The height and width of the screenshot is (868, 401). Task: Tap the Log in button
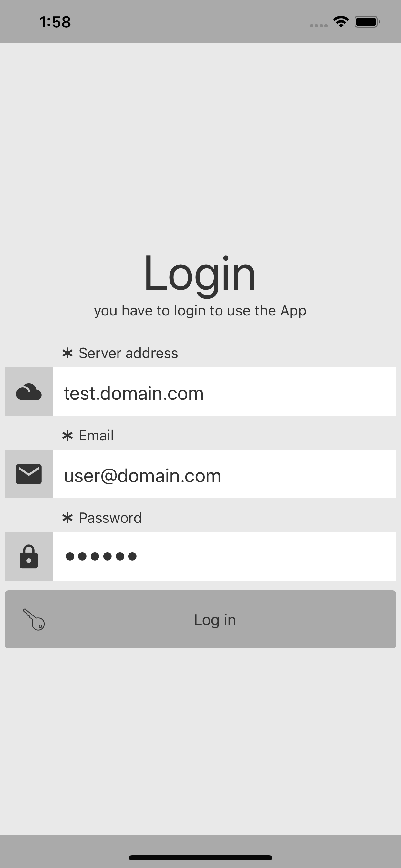[x=200, y=619]
